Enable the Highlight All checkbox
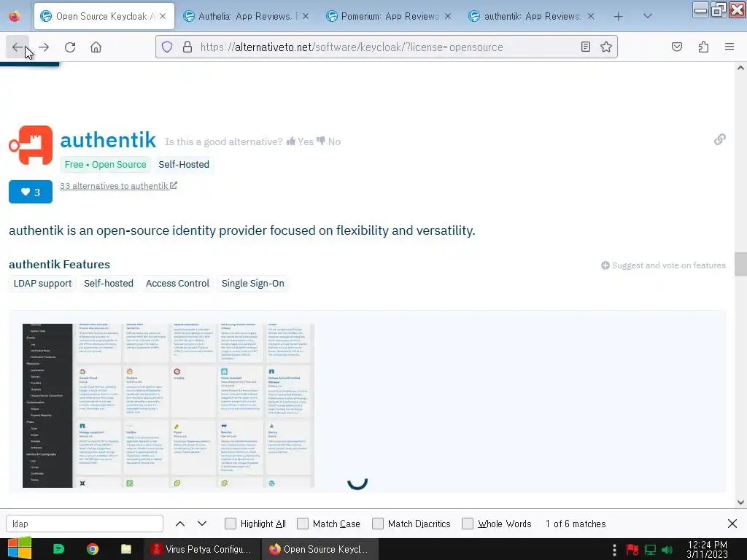 (x=231, y=524)
